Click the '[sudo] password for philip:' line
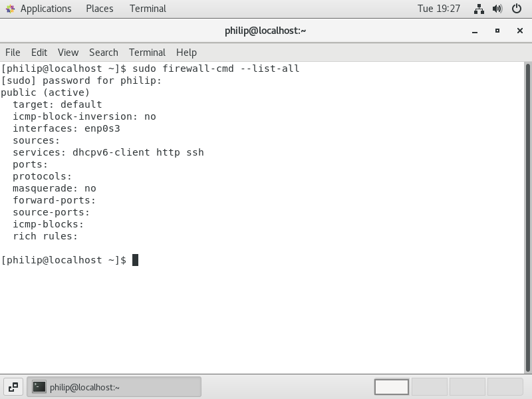This screenshot has height=399, width=532. [81, 80]
